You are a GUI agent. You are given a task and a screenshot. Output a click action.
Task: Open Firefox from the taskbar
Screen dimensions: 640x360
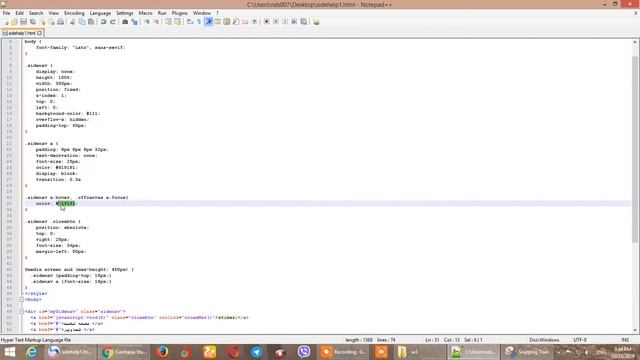(162, 352)
